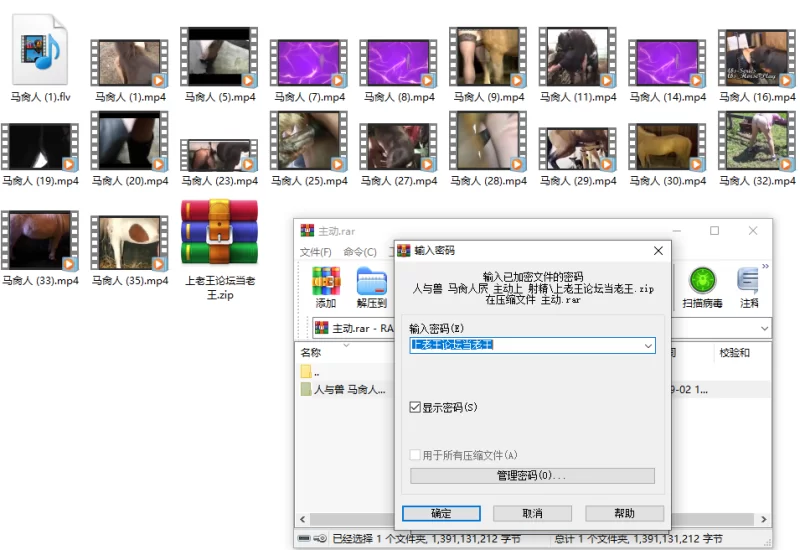Select the (1).mp4 video file
This screenshot has width=800, height=550.
130,62
